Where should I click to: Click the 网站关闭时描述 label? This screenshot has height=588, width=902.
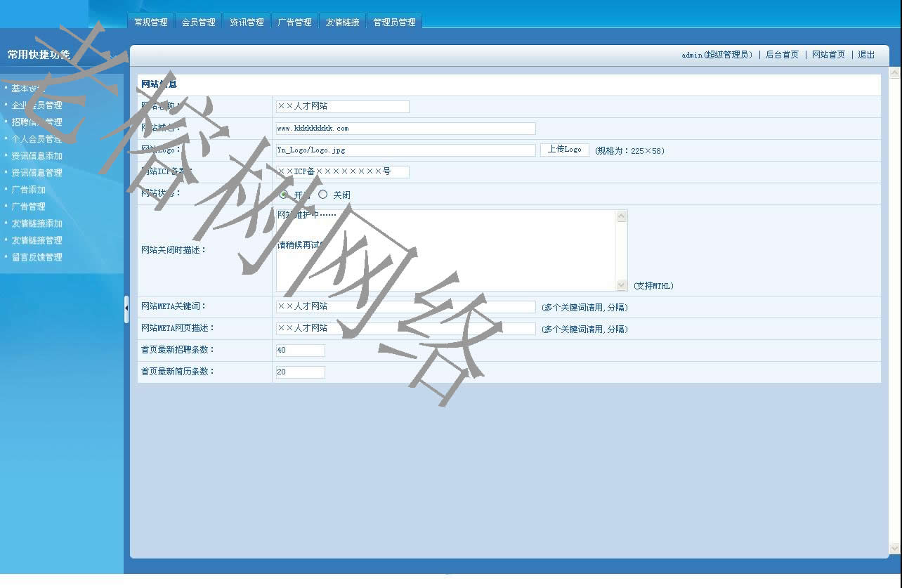174,250
